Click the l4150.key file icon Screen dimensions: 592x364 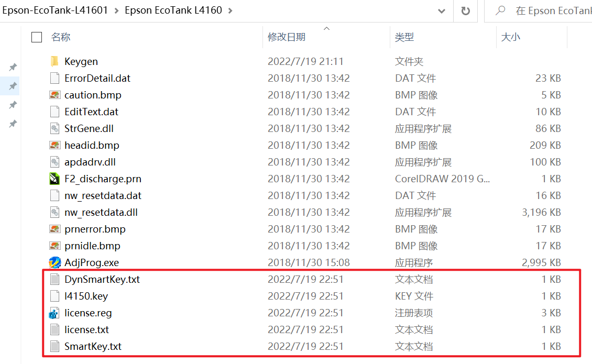click(x=54, y=296)
